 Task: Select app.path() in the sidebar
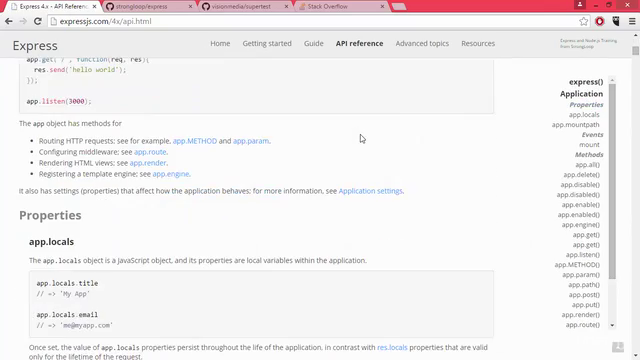pyautogui.click(x=584, y=285)
